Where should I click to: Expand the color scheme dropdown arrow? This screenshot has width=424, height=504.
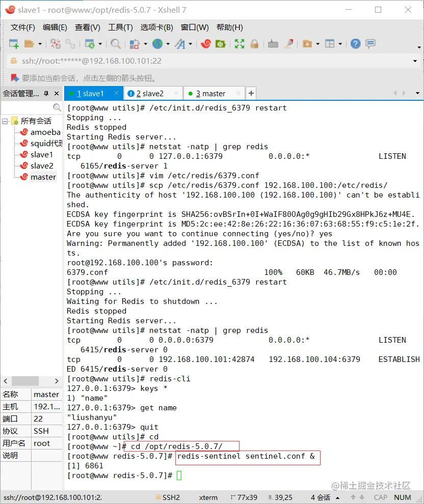click(x=145, y=44)
